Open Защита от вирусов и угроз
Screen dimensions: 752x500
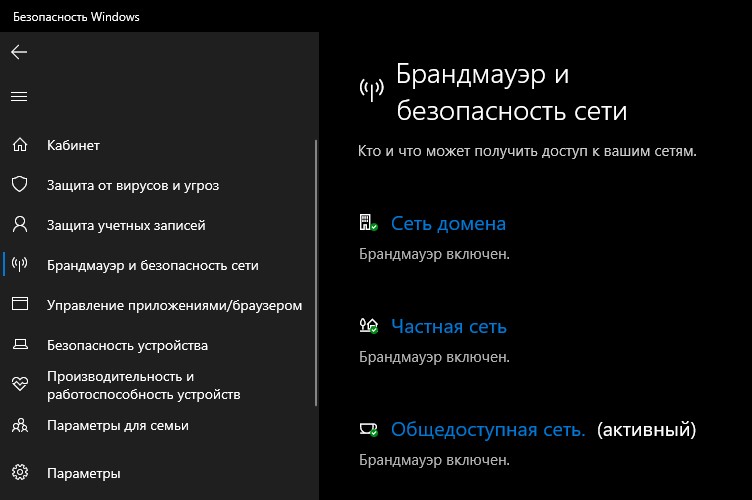(x=133, y=186)
